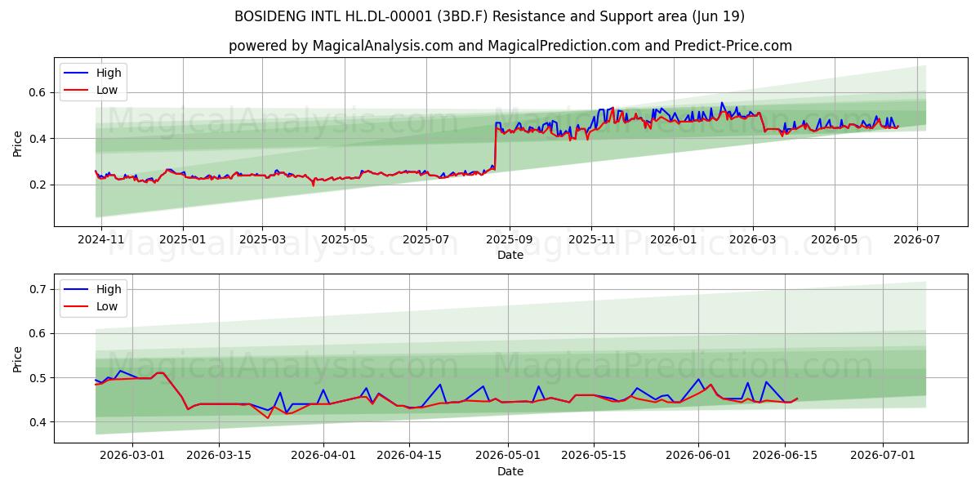The image size is (980, 490).
Task: Click the '2024-11' x-axis label
Action: [x=101, y=240]
